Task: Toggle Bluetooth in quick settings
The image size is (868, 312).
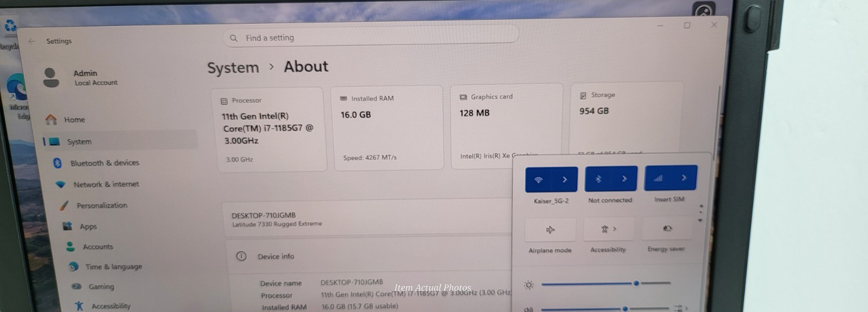Action: (x=598, y=179)
